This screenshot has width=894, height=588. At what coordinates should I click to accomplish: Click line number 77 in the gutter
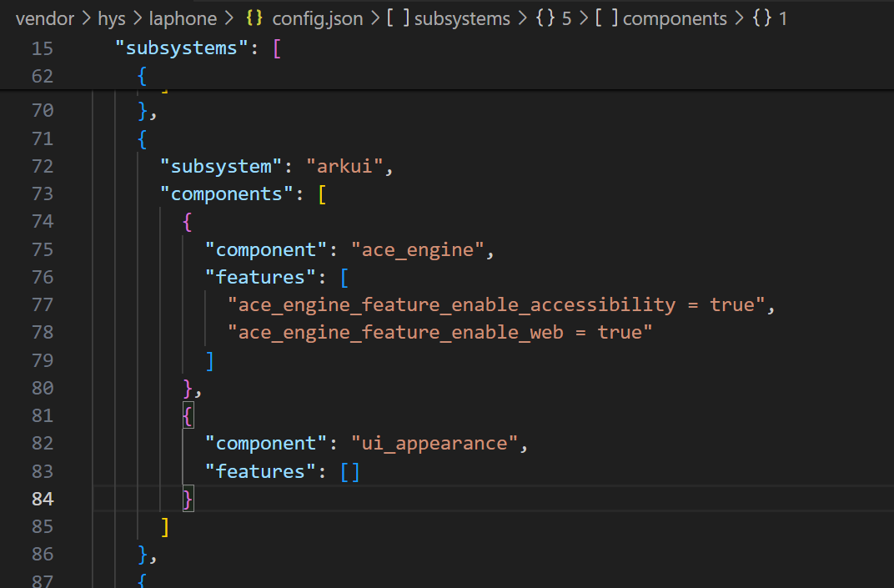[43, 304]
